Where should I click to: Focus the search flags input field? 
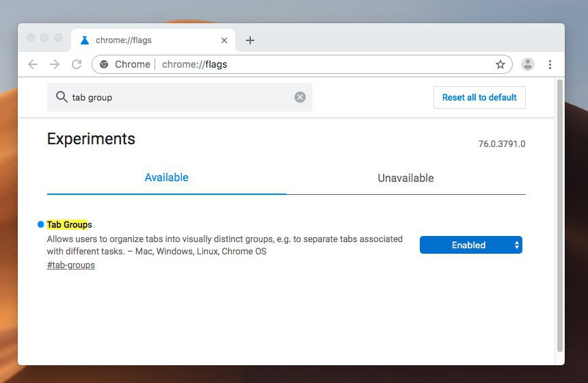coord(180,97)
